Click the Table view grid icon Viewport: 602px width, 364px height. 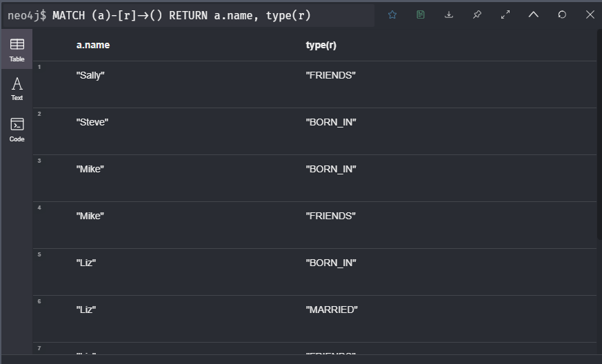pos(17,45)
